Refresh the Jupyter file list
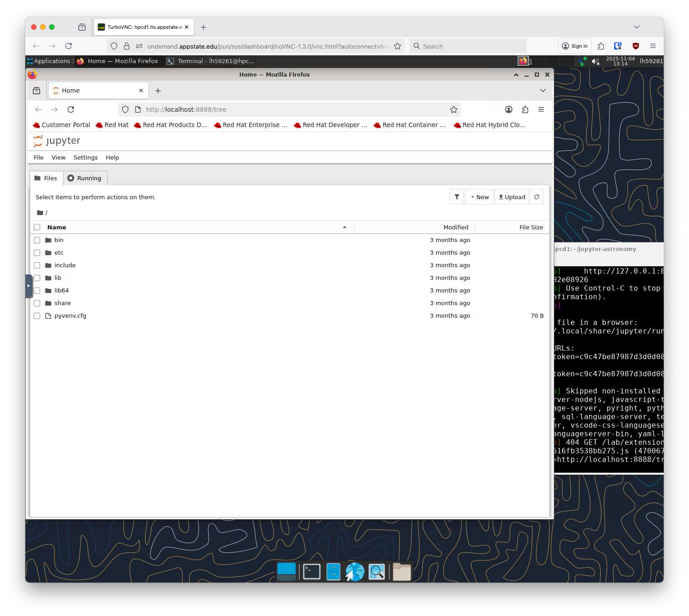The width and height of the screenshot is (689, 616). pyautogui.click(x=536, y=197)
